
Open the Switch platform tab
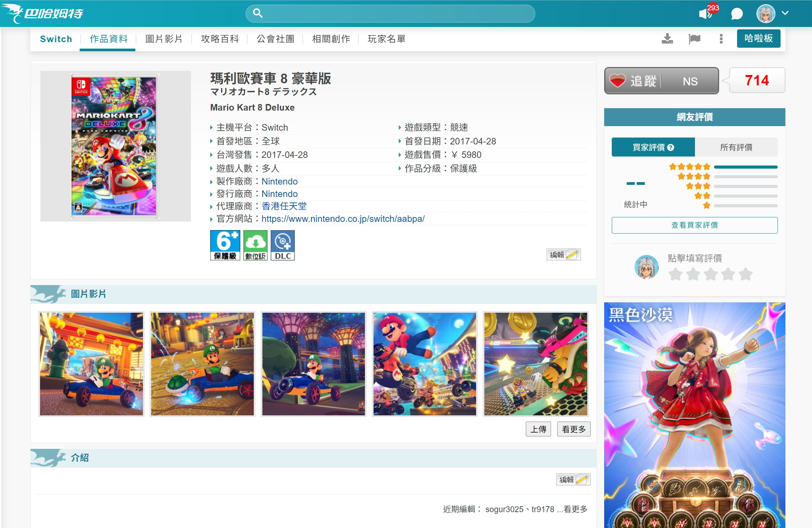click(x=56, y=39)
